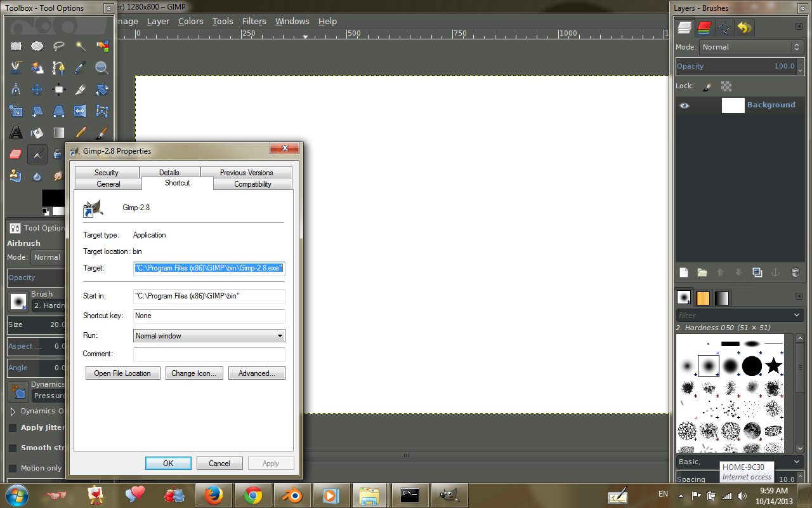Select the Fuzzy Select magic wand tool

click(81, 46)
